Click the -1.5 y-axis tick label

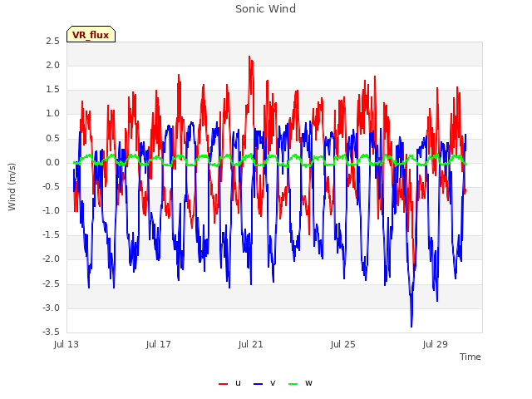(51, 234)
